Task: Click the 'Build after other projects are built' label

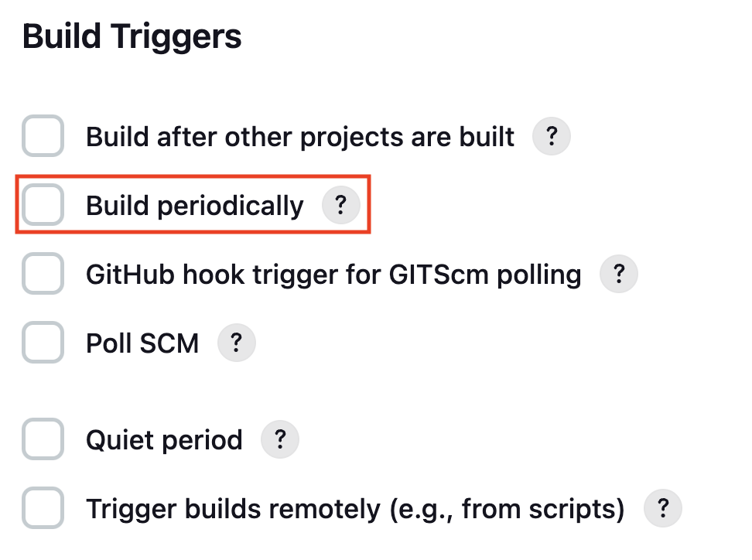Action: tap(300, 138)
